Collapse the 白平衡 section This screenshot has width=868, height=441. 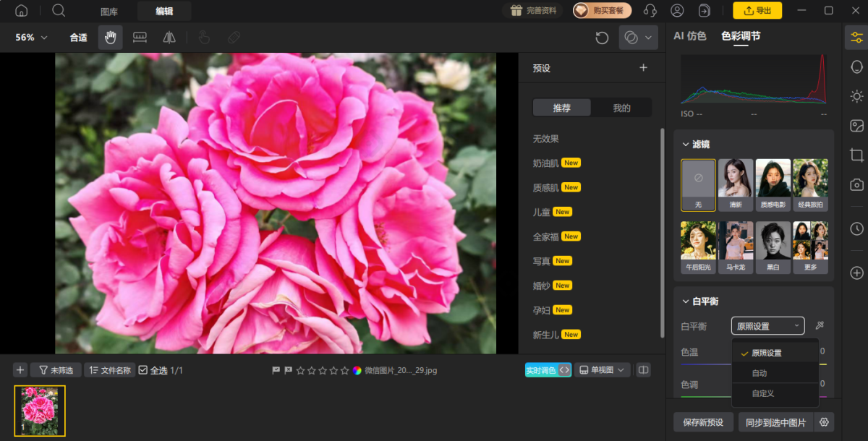686,301
